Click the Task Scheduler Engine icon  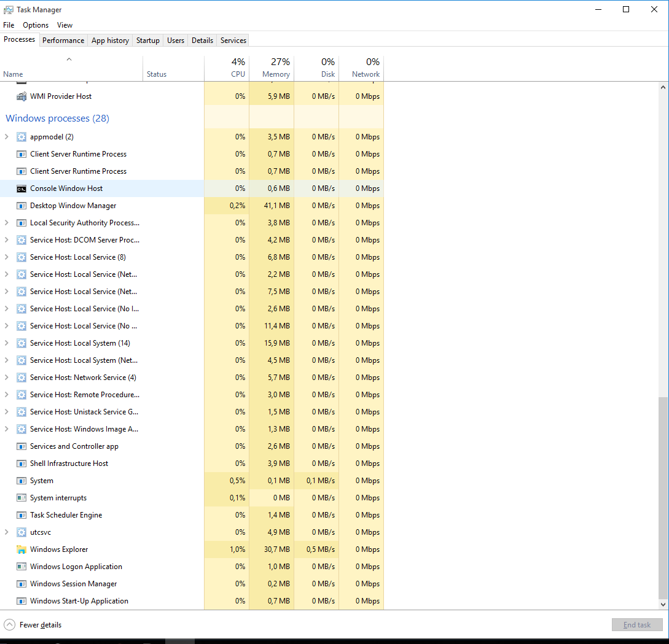[x=22, y=515]
